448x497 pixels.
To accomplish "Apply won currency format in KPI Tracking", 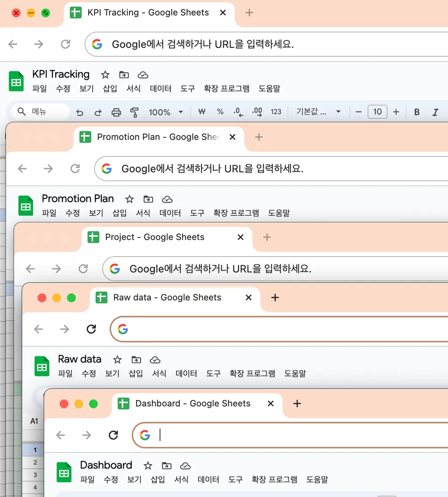I will click(x=202, y=112).
